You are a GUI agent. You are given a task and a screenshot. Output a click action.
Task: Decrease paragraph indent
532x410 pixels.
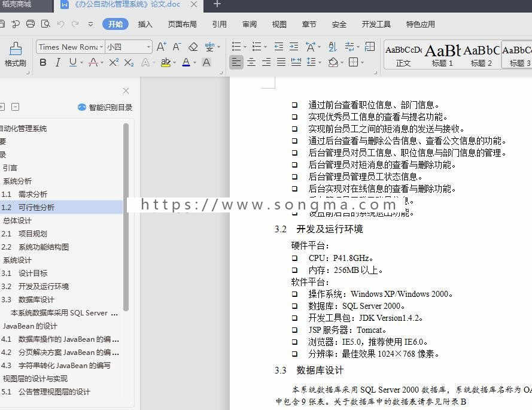(x=279, y=46)
